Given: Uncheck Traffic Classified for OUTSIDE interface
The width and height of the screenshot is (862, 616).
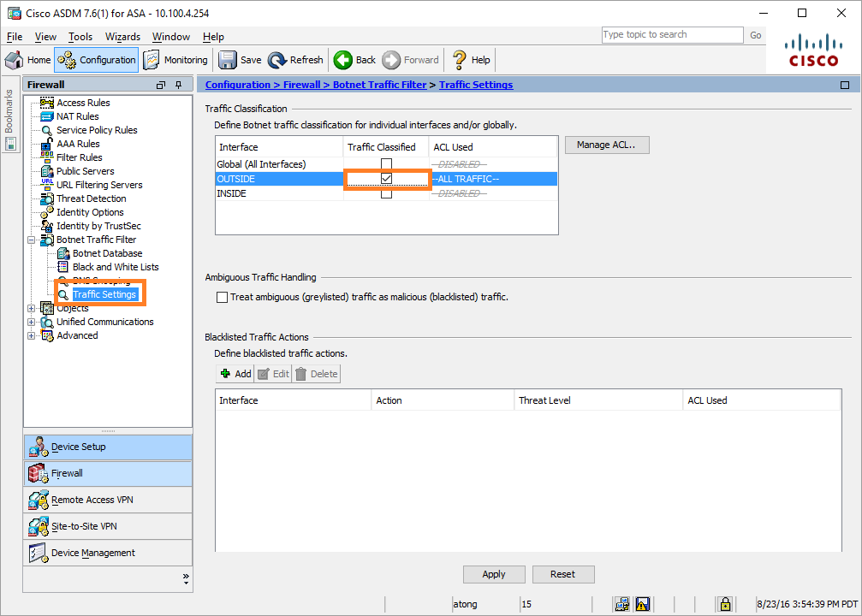Looking at the screenshot, I should 387,179.
